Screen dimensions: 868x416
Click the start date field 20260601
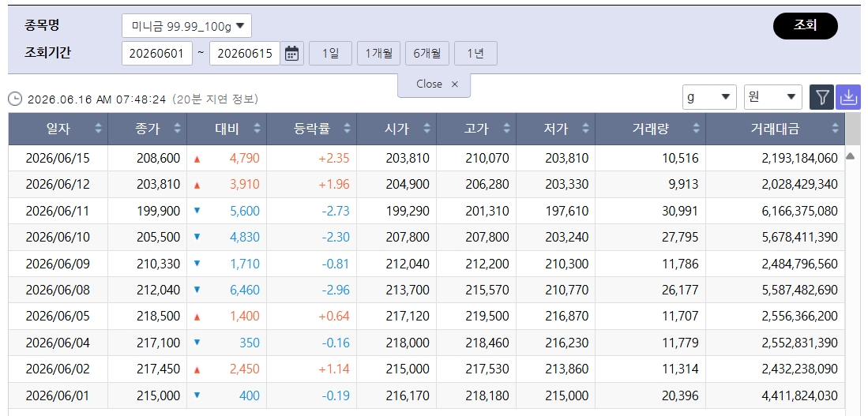coord(156,54)
